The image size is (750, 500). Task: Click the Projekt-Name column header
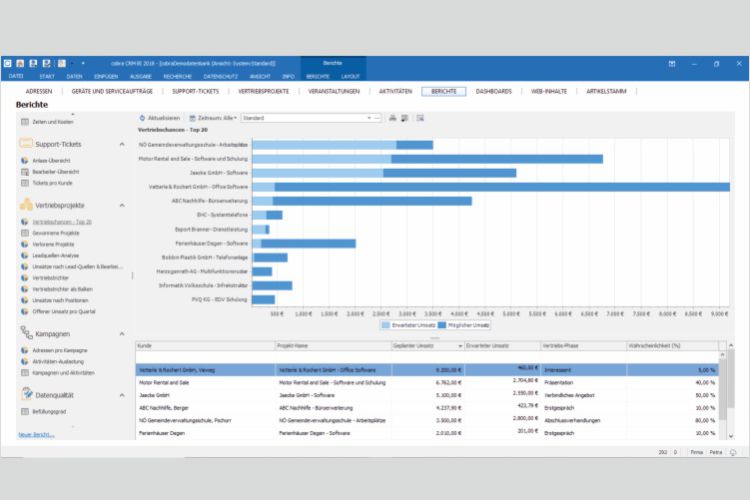click(333, 346)
